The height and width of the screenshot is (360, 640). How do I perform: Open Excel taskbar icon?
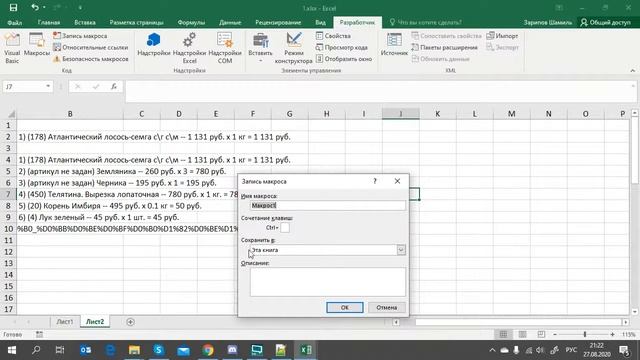coord(306,350)
